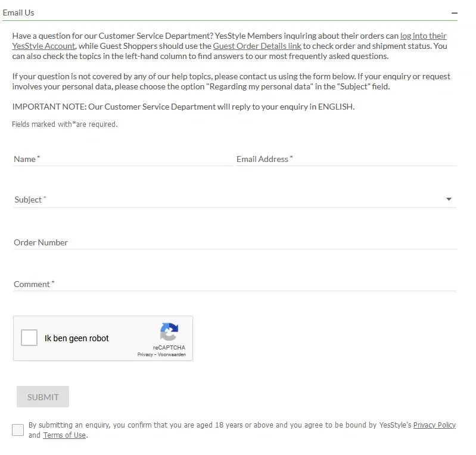The width and height of the screenshot is (476, 455).
Task: Focus the Email Address field
Action: [346, 159]
